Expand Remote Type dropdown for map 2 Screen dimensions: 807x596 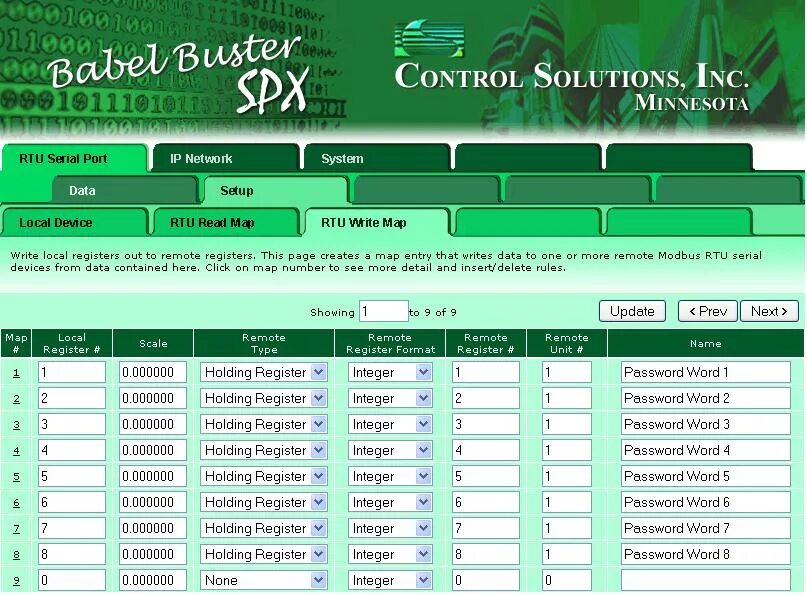pyautogui.click(x=264, y=398)
